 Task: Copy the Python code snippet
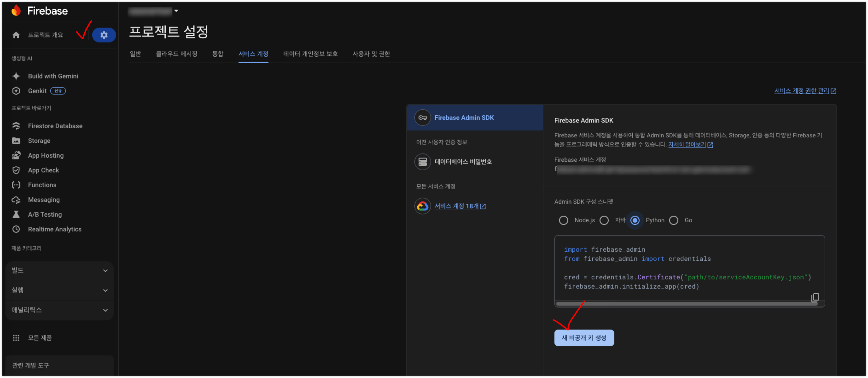pyautogui.click(x=815, y=297)
